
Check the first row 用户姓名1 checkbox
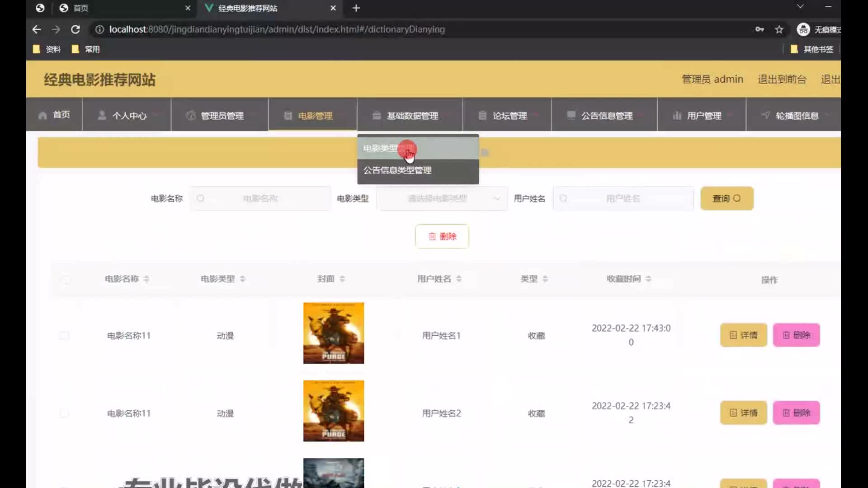click(x=64, y=336)
